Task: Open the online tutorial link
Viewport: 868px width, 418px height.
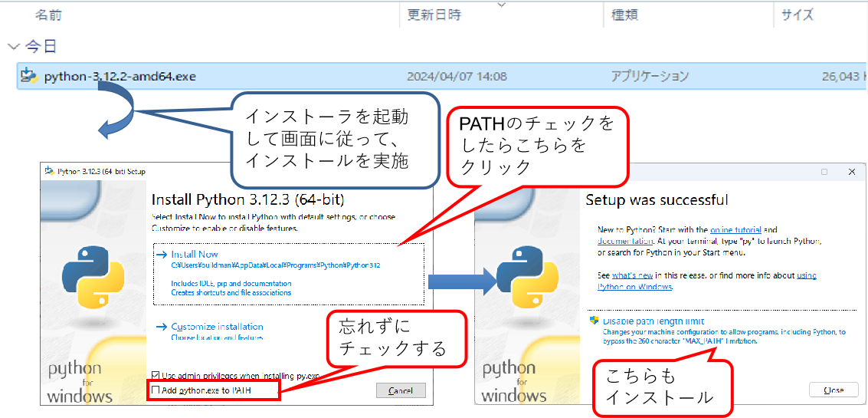Action: (x=735, y=229)
